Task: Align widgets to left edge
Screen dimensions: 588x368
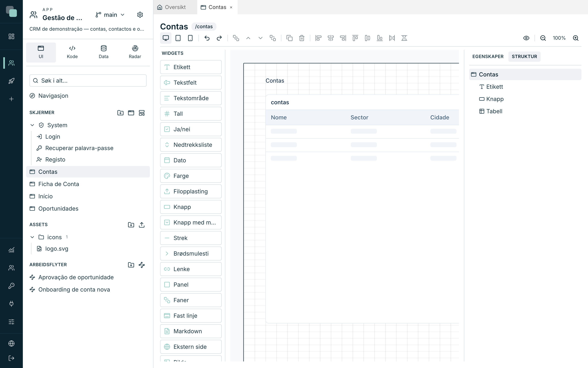Action: point(318,38)
